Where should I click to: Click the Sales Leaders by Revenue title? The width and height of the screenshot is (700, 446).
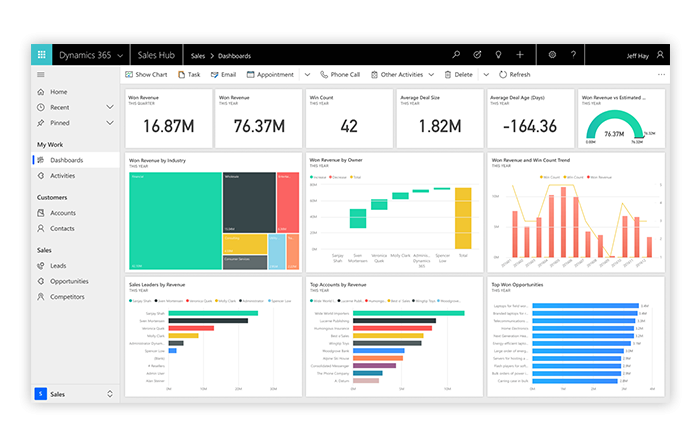157,284
